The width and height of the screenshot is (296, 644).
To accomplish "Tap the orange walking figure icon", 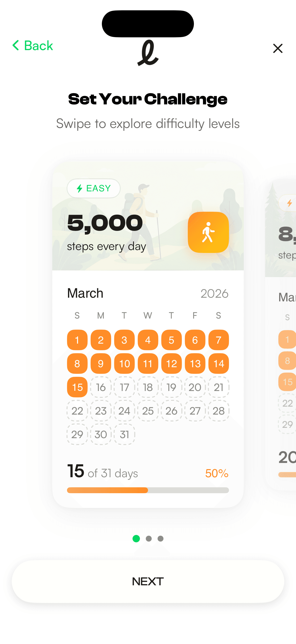I will click(x=208, y=232).
